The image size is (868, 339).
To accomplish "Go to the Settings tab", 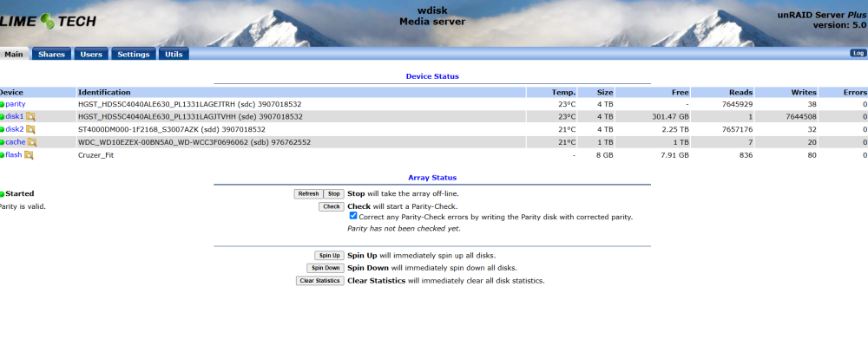I will [x=134, y=55].
